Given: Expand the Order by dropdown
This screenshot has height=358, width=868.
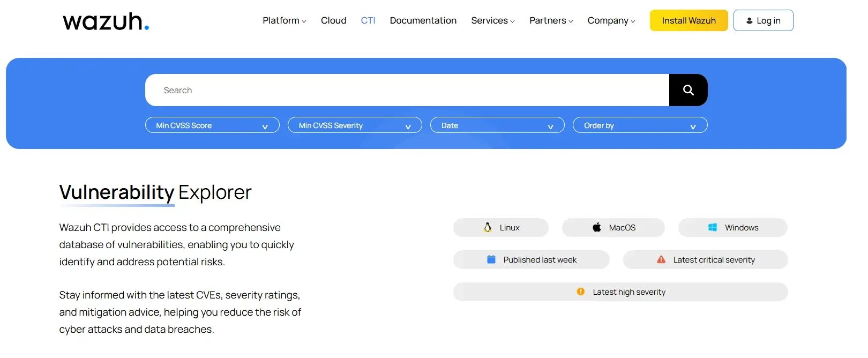Looking at the screenshot, I should point(640,125).
